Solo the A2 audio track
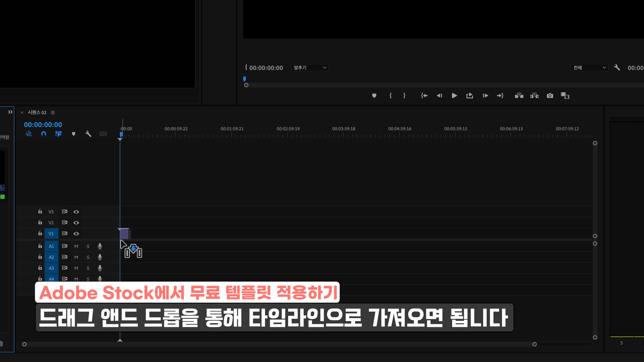The width and height of the screenshot is (644, 362). click(x=88, y=257)
